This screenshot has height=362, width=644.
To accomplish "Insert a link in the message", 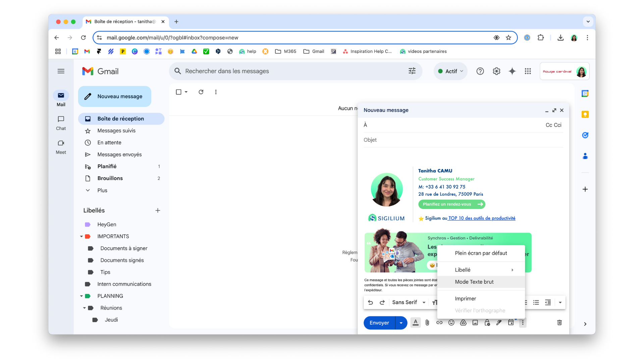I will pos(439,322).
